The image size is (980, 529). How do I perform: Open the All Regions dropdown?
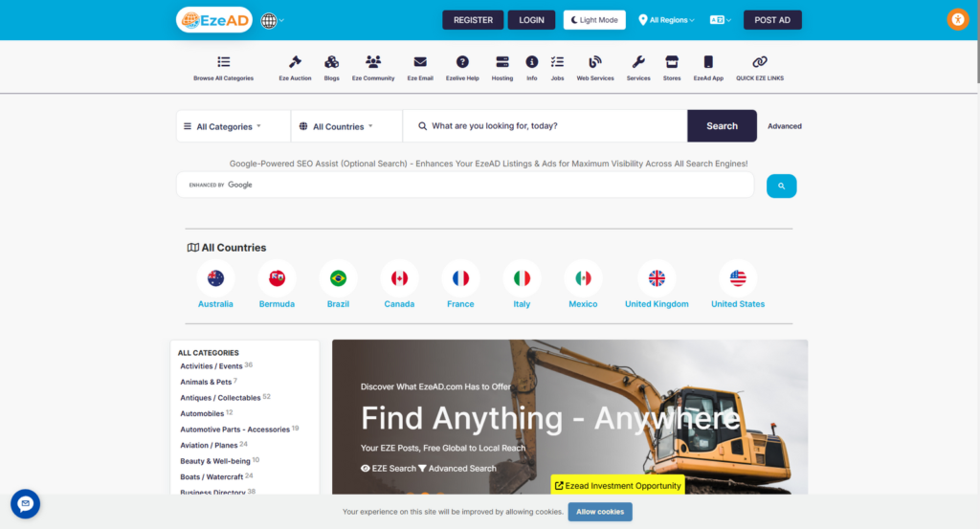pos(666,20)
